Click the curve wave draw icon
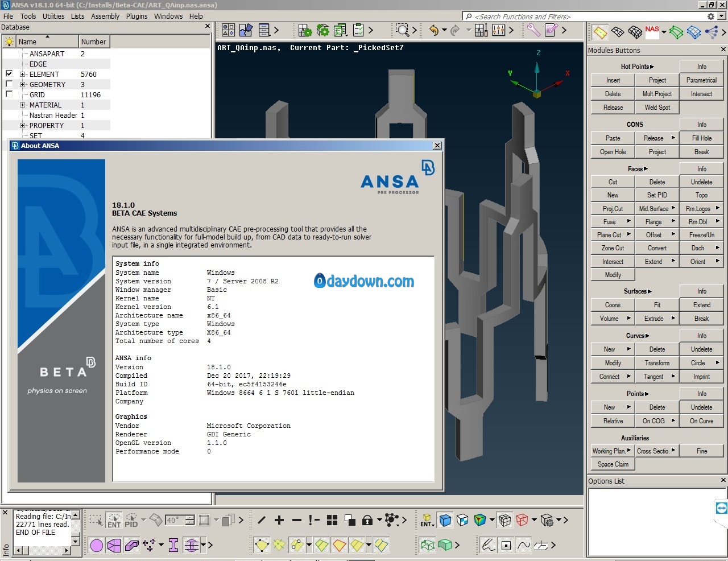The image size is (728, 561). [524, 545]
